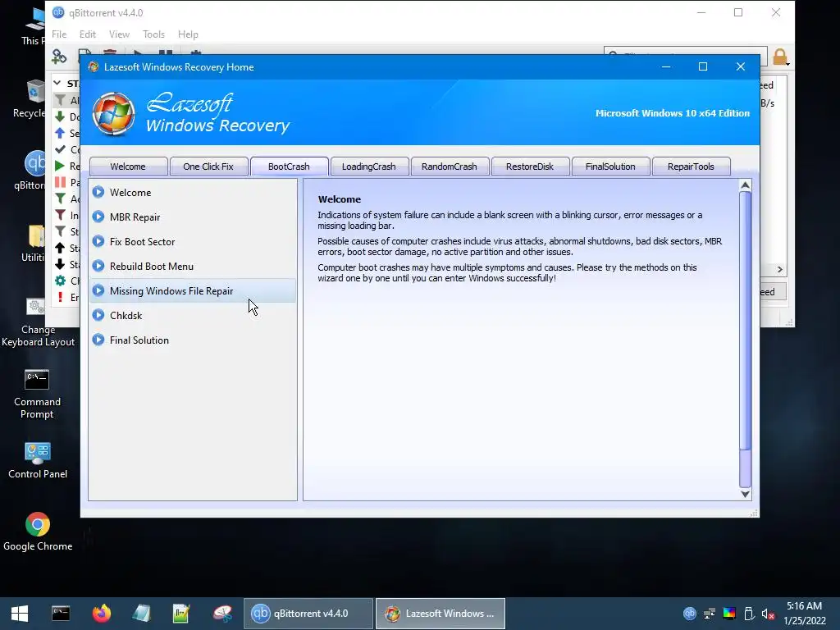840x630 pixels.
Task: Switch to the One Click Fix tab
Action: (208, 167)
